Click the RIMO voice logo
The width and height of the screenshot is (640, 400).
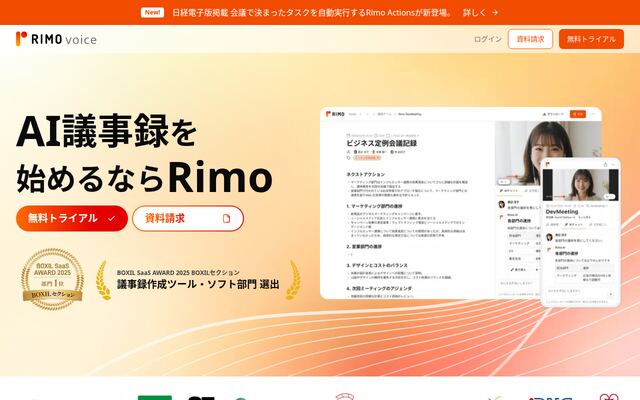[56, 39]
